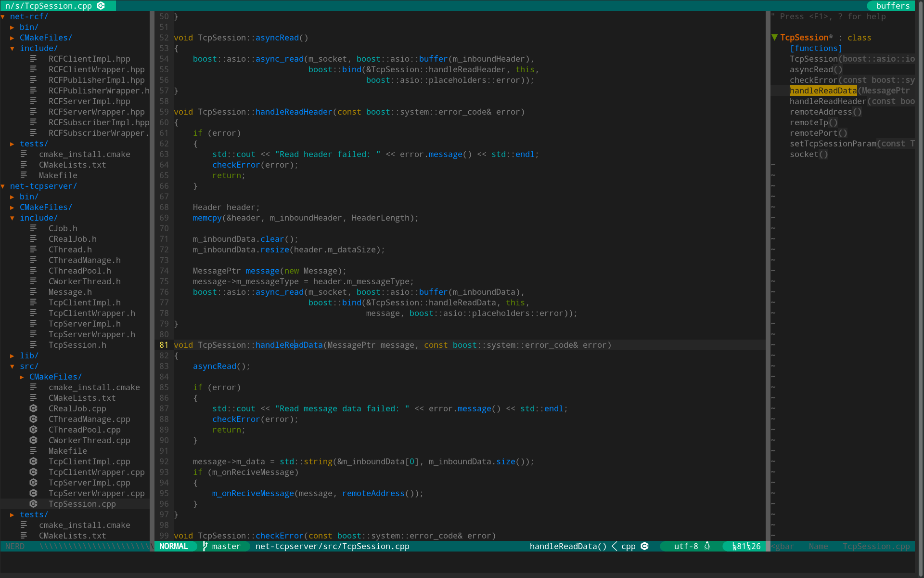
Task: Click file icon beside Message.h
Action: (33, 292)
